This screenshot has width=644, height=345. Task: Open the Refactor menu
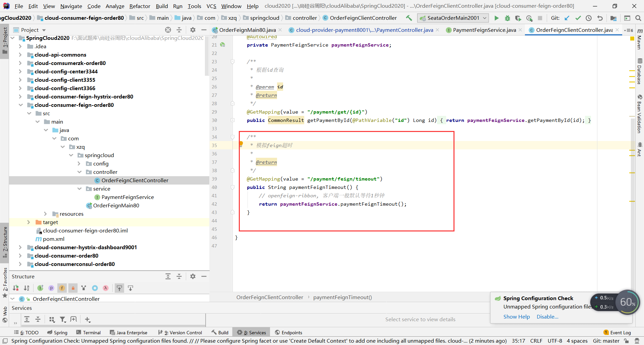(140, 6)
